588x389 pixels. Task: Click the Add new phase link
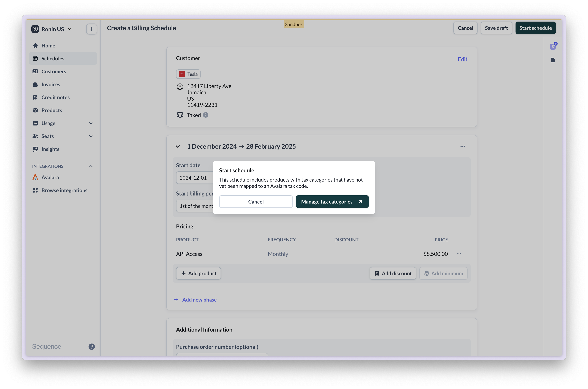click(195, 300)
